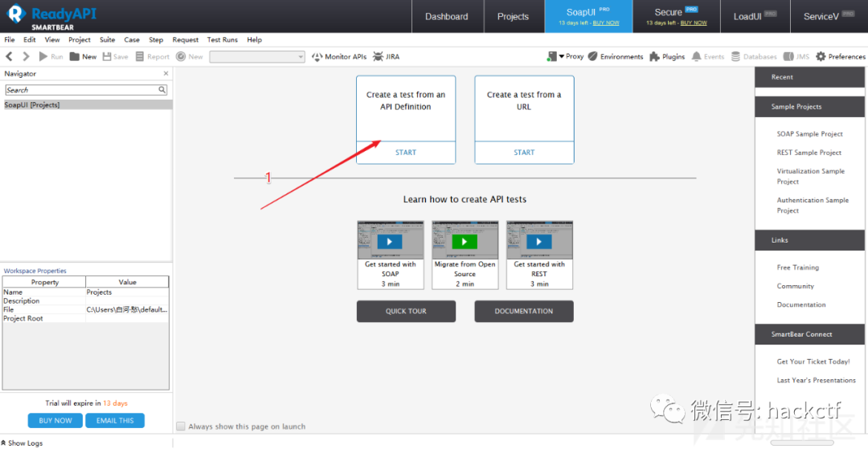Open Get Your Ticket Today! link

tap(813, 361)
